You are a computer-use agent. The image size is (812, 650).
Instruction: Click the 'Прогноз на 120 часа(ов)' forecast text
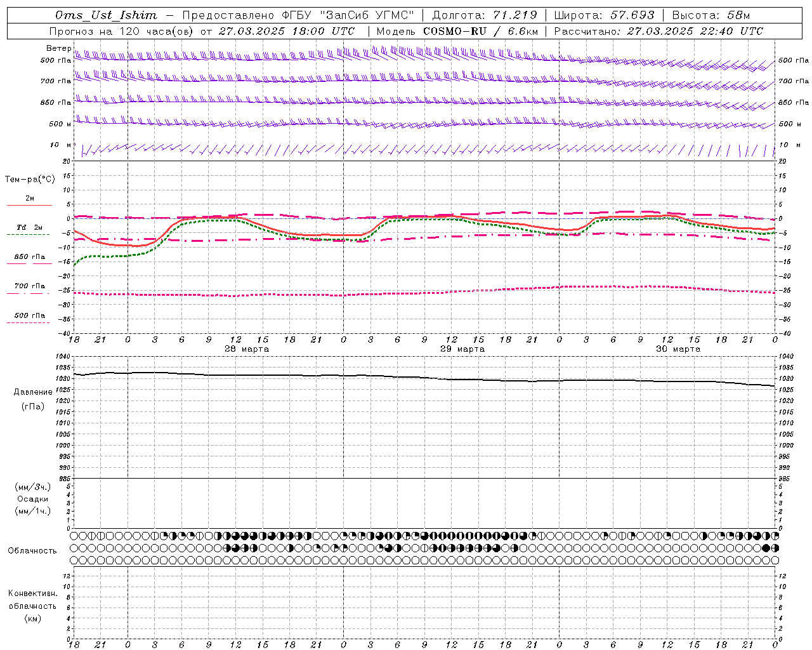[x=122, y=31]
